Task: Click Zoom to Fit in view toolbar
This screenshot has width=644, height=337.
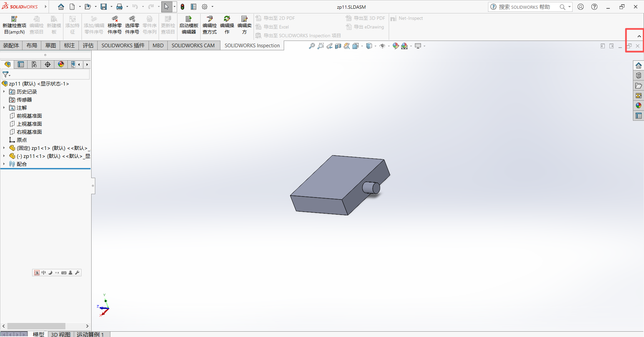Action: tap(312, 46)
